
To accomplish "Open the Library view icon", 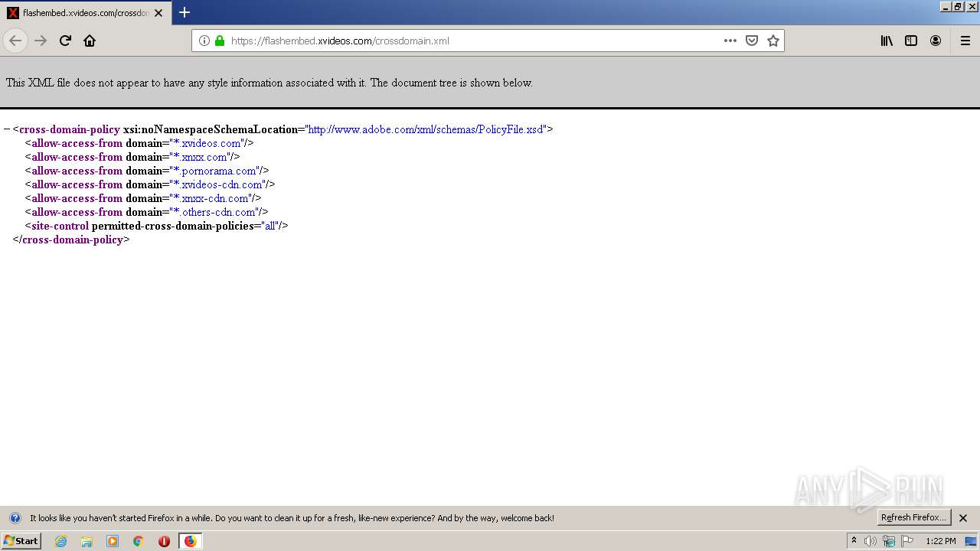I will tap(887, 41).
